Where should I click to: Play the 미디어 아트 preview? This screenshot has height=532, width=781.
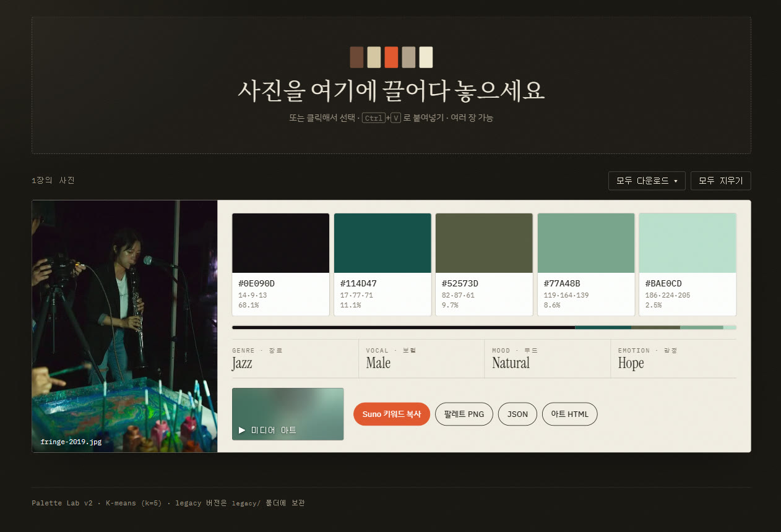pos(288,414)
